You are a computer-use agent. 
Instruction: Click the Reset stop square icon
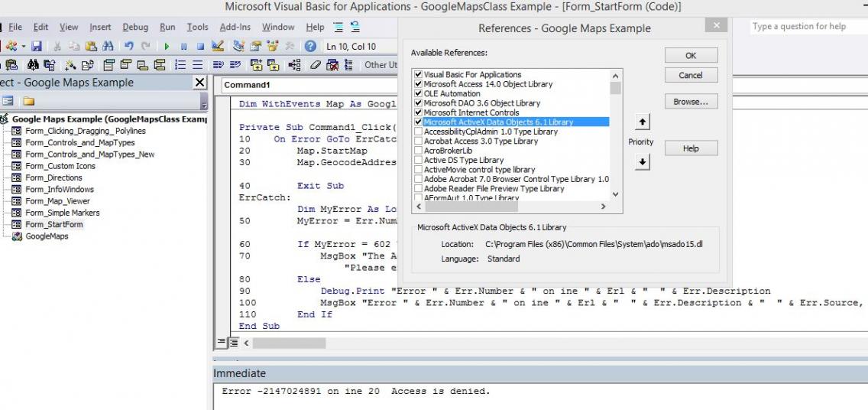(x=200, y=47)
